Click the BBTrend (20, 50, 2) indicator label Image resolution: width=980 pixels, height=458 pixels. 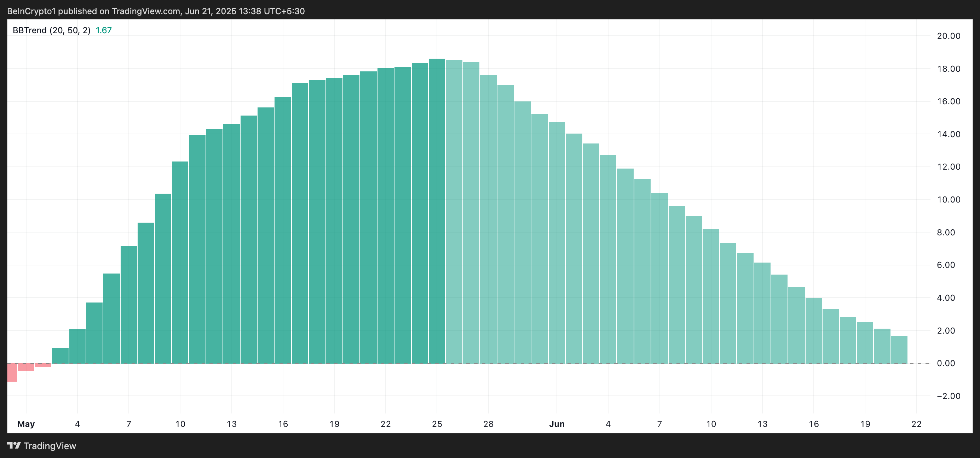tap(51, 30)
